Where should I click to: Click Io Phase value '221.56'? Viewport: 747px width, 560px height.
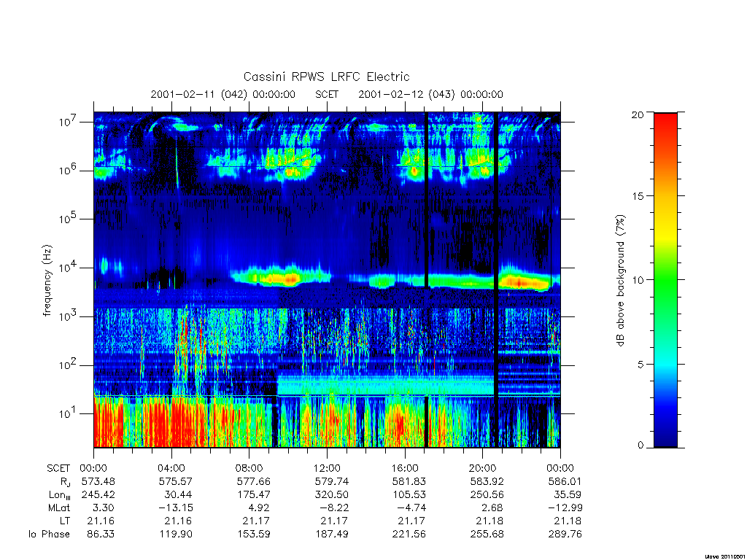(x=409, y=534)
